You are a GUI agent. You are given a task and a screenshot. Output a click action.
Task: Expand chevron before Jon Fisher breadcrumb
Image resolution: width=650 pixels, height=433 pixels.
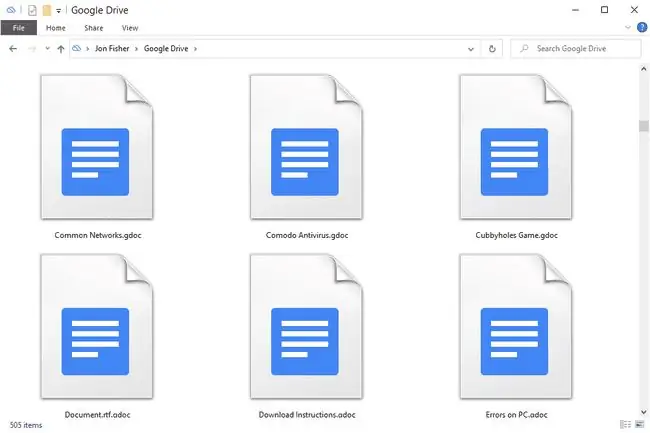[87, 49]
